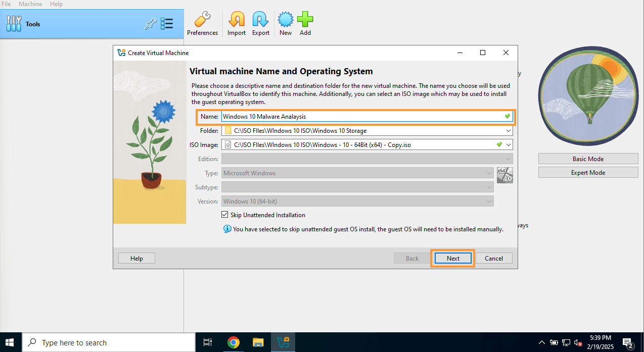Click the Cancel button
The height and width of the screenshot is (352, 644).
494,258
